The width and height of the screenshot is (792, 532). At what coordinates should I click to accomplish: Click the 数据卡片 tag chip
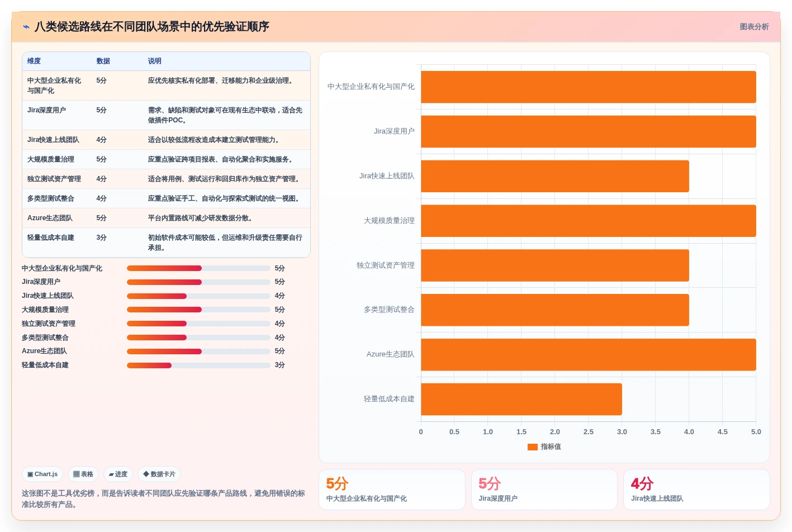pyautogui.click(x=159, y=474)
